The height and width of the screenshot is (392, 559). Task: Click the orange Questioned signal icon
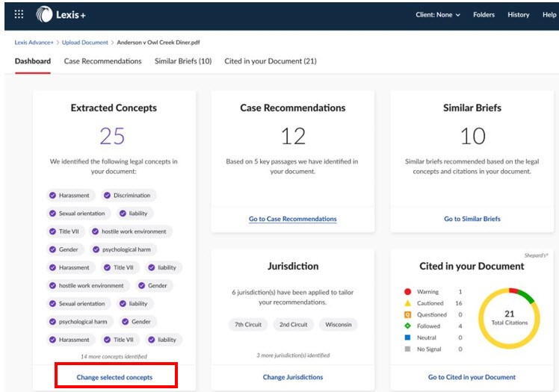(408, 315)
